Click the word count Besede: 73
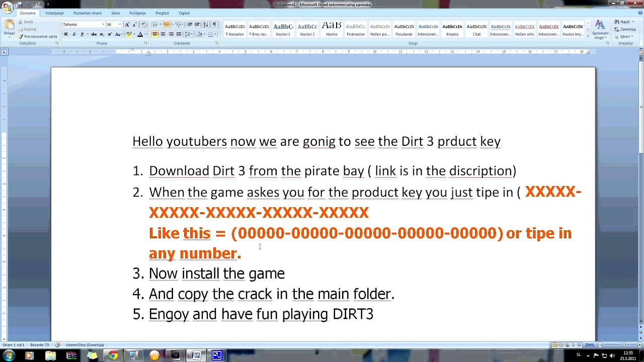The height and width of the screenshot is (362, 644). (x=40, y=345)
